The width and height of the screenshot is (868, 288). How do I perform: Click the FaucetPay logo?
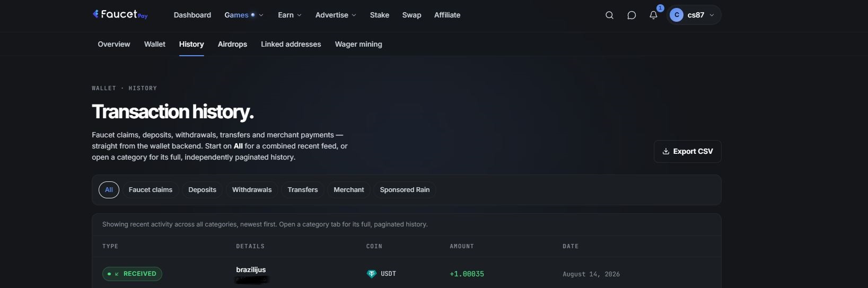tap(120, 14)
